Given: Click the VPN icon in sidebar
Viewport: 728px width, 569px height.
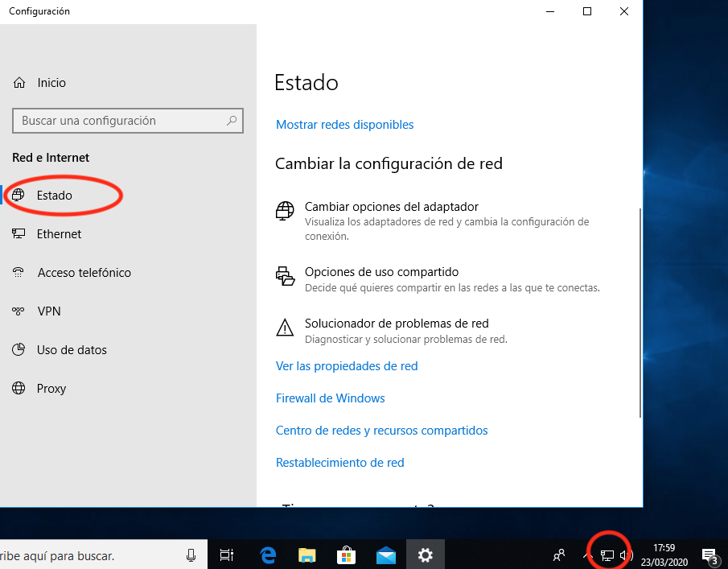Looking at the screenshot, I should pos(19,311).
